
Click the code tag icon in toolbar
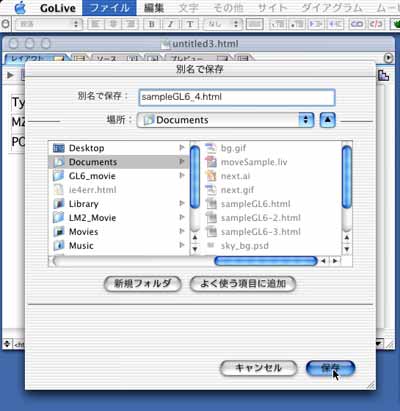(376, 24)
